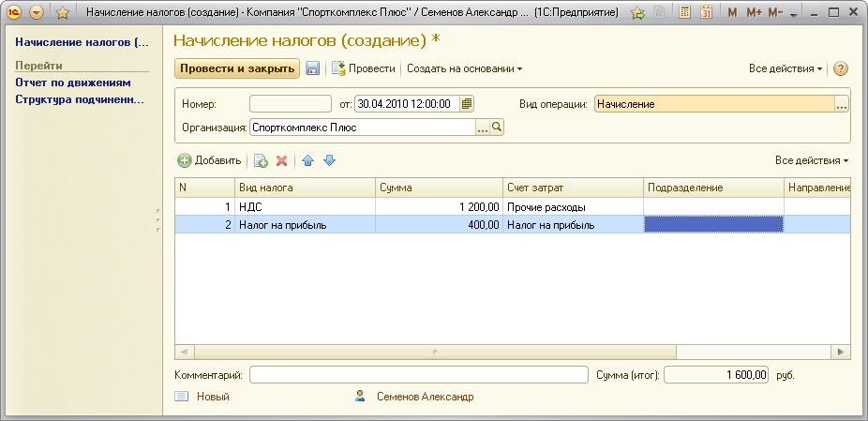Image resolution: width=868 pixels, height=421 pixels.
Task: Open Организация with magnifier icon
Action: (497, 128)
